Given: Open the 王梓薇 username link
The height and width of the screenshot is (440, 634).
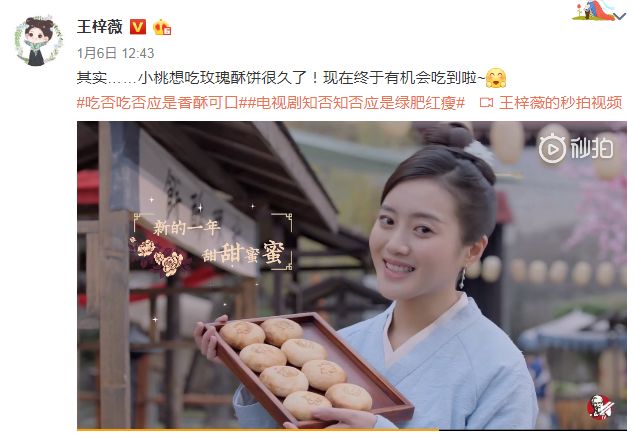Looking at the screenshot, I should coord(99,27).
